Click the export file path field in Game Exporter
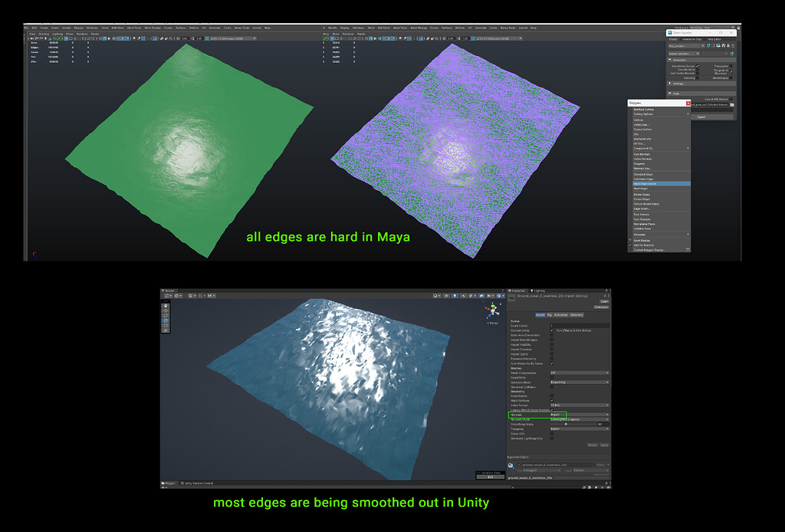 click(709, 105)
